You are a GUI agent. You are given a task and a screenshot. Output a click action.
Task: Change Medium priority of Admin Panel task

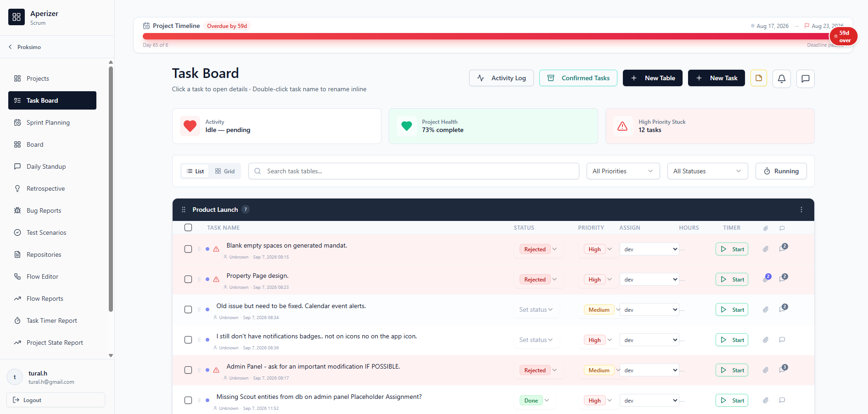click(602, 370)
